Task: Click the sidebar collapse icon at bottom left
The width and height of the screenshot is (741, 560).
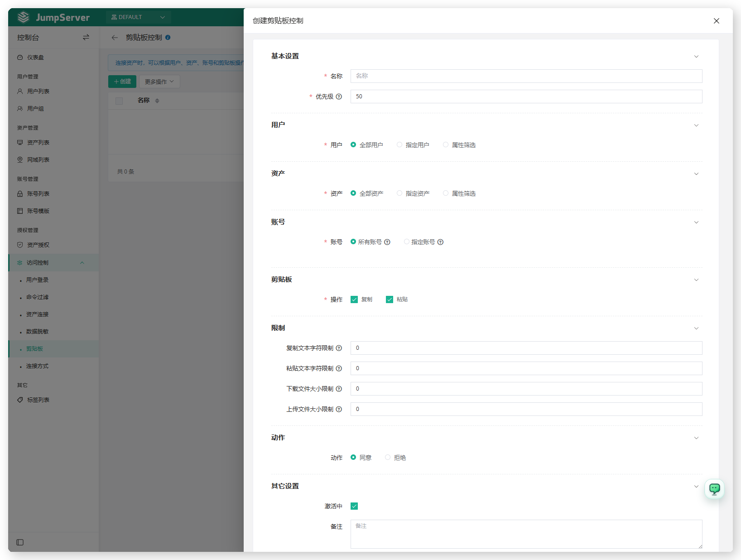Action: (20, 542)
